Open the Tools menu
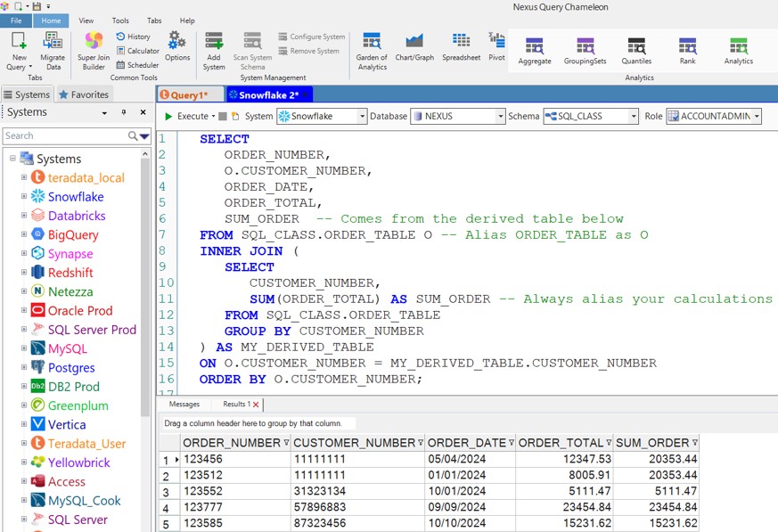Screen dimensions: 778x532 coord(120,20)
